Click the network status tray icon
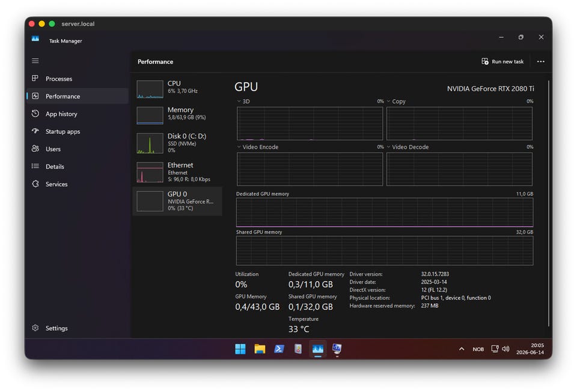 coord(495,349)
